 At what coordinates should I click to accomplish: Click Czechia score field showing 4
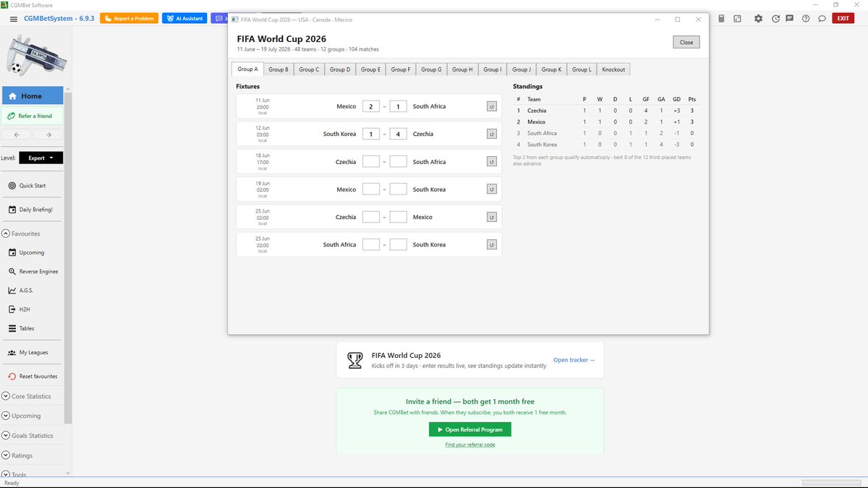click(398, 134)
